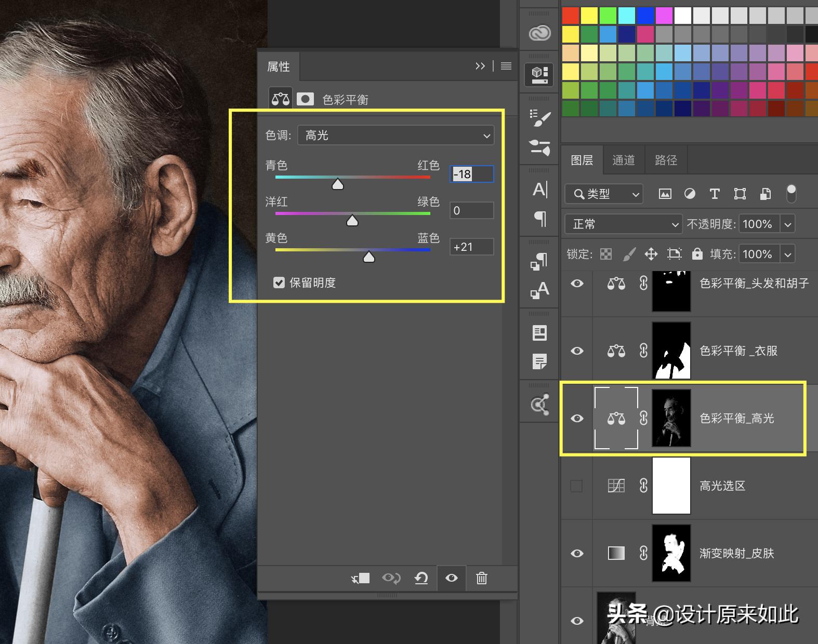This screenshot has height=644, width=818.
Task: Select the mask icon beside 色彩平衡
Action: [305, 99]
